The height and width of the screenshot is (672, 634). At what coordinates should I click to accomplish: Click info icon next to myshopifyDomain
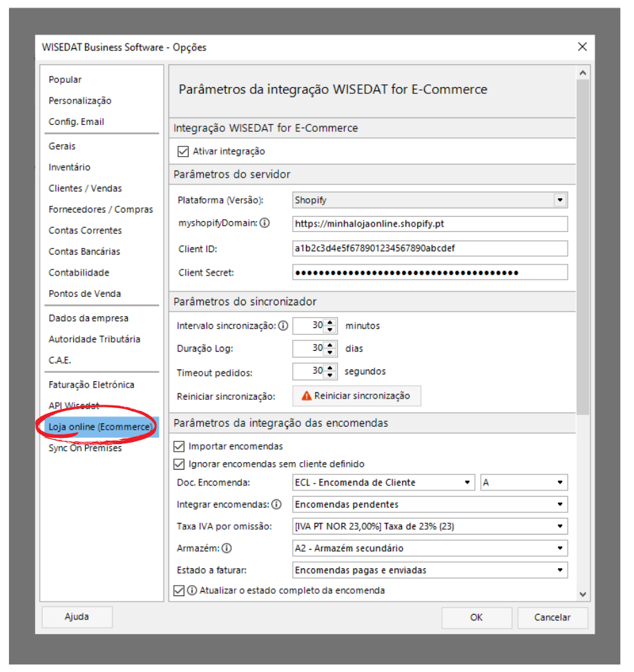pyautogui.click(x=265, y=223)
